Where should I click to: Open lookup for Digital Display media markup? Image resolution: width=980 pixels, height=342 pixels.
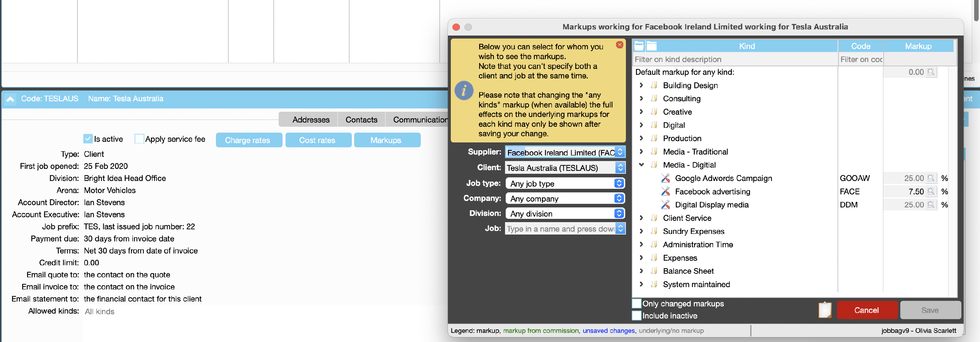931,205
